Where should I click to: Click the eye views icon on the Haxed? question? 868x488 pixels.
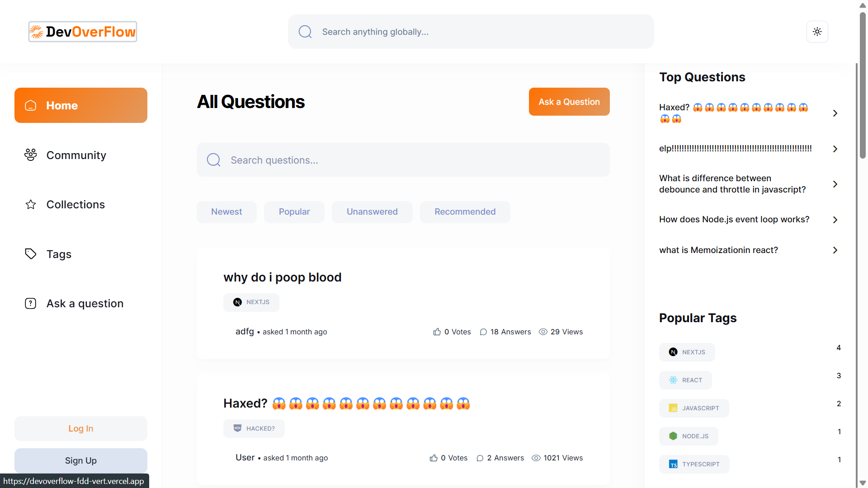[536, 458]
